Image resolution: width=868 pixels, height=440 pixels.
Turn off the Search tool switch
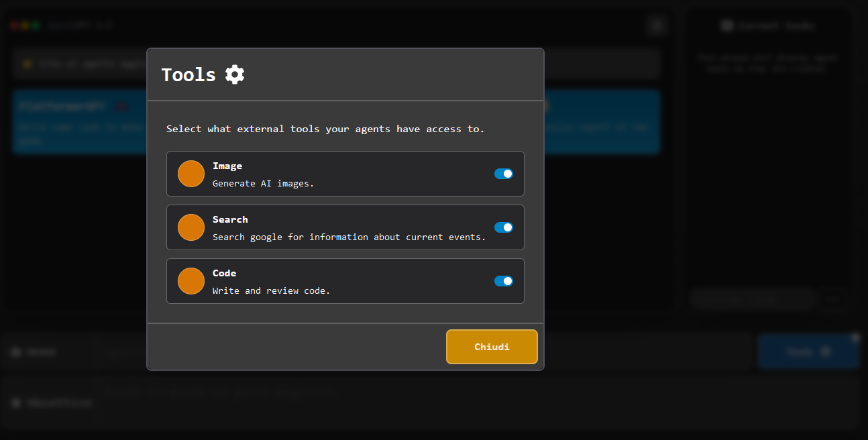[503, 227]
